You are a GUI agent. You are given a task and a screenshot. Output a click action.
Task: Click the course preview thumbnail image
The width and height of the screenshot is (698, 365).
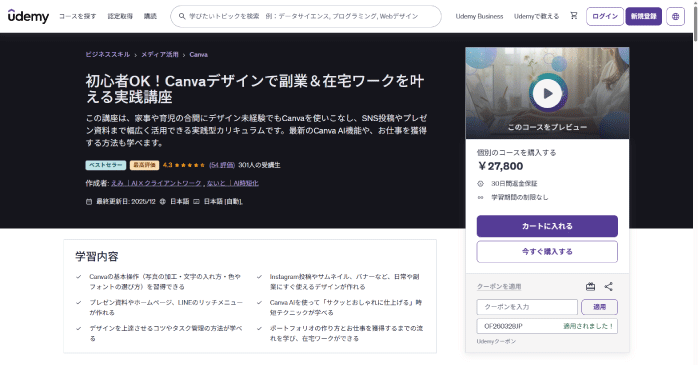coord(547,93)
